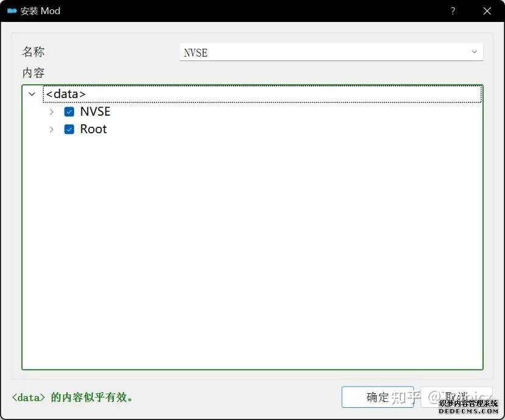Image resolution: width=505 pixels, height=420 pixels.
Task: Select the <data> root tree item
Action: [x=66, y=94]
